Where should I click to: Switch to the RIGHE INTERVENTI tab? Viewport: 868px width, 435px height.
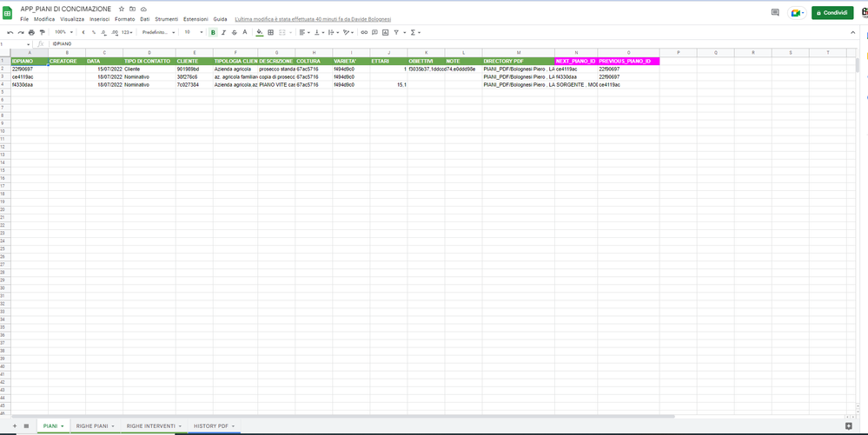click(154, 426)
